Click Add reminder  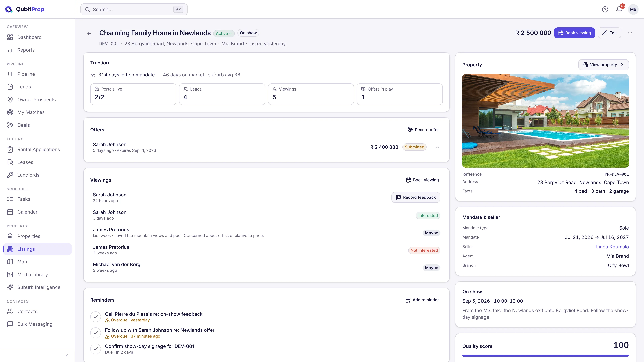422,300
